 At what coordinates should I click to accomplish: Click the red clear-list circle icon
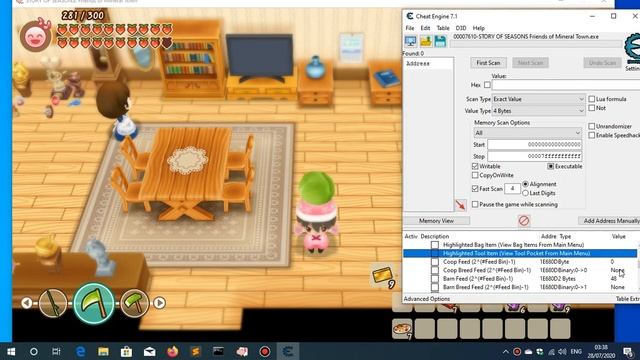click(524, 221)
